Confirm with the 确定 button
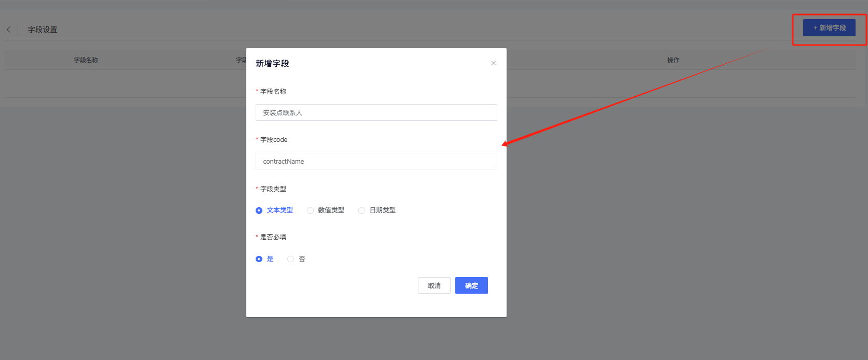Viewport: 868px width, 360px height. tap(471, 285)
